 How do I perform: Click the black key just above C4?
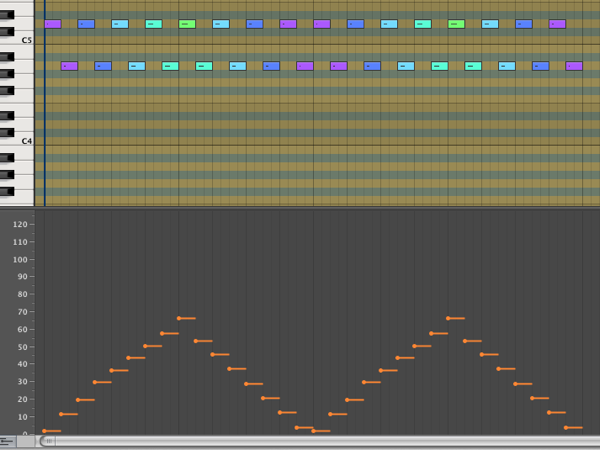pos(7,133)
